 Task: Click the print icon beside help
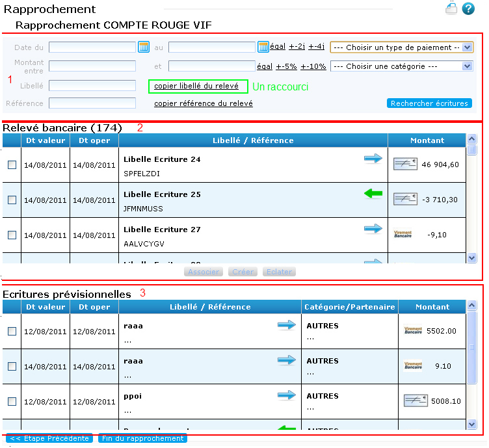(x=451, y=8)
